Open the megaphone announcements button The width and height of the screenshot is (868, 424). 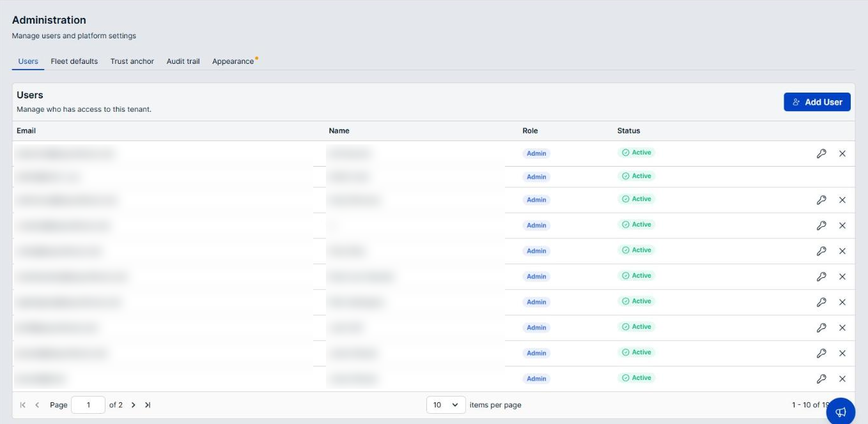pos(841,411)
